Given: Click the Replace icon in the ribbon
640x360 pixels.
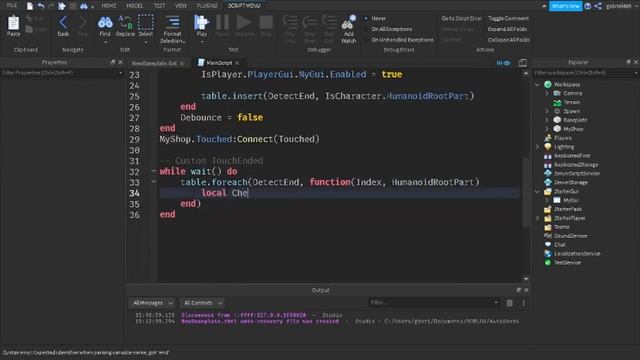Looking at the screenshot, I should click(125, 23).
